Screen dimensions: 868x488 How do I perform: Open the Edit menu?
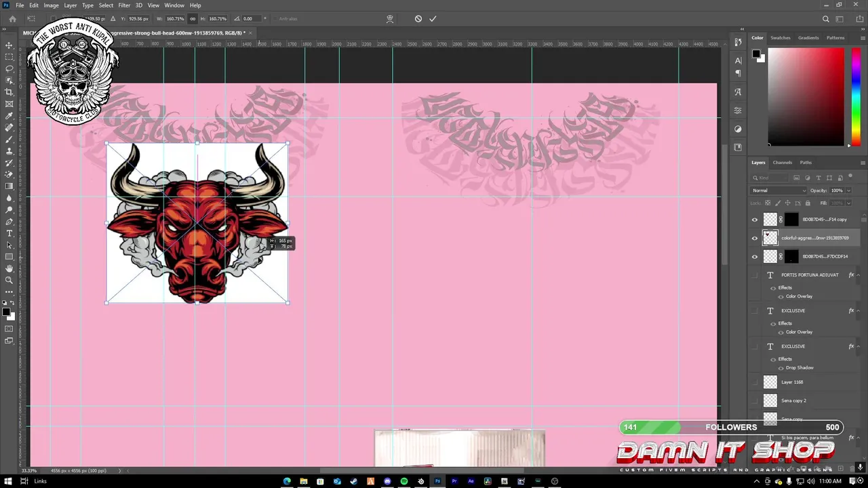coord(34,5)
